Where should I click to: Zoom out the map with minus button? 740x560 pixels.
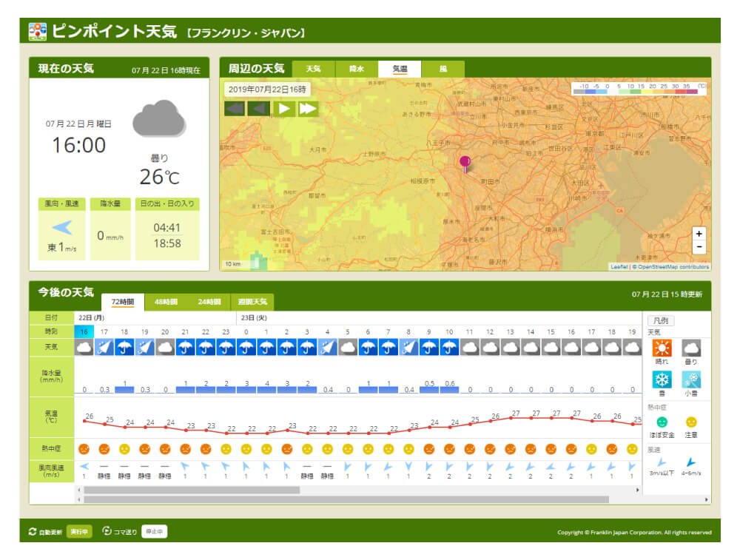pos(699,248)
